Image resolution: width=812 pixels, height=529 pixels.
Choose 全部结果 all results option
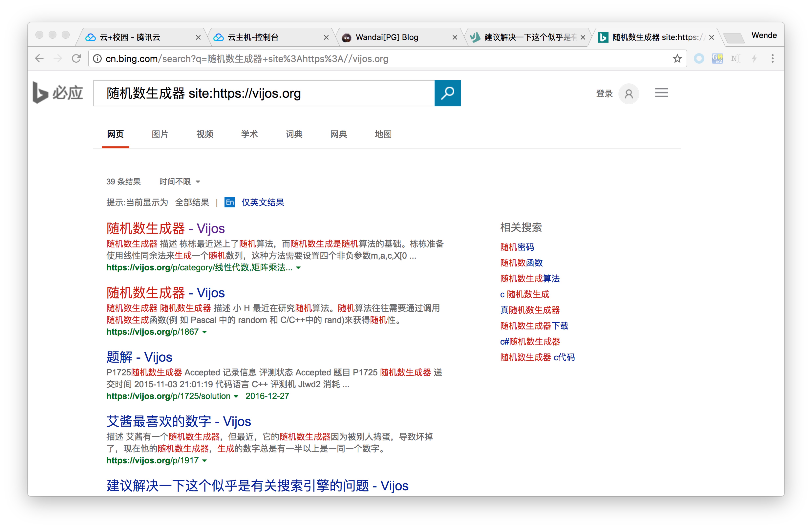192,202
